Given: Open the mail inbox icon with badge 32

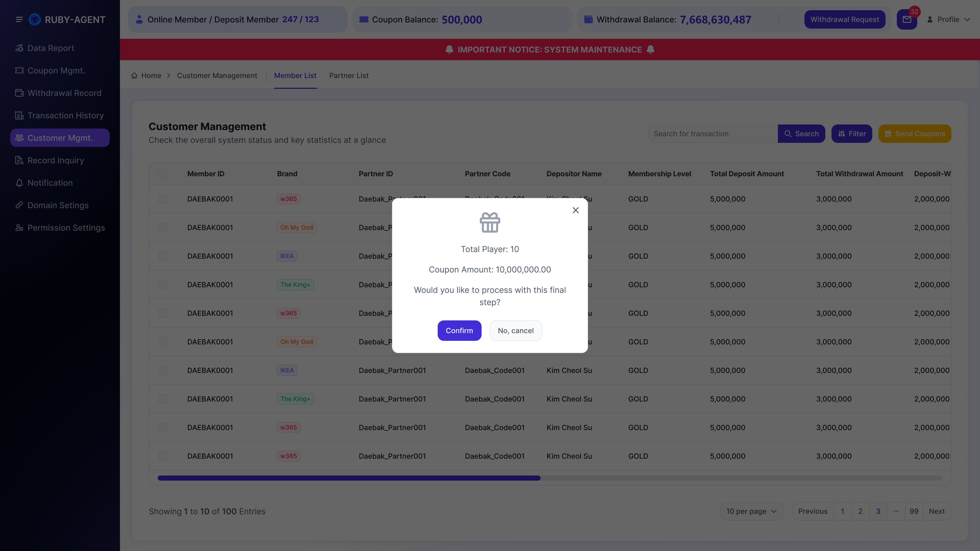Looking at the screenshot, I should [x=907, y=19].
